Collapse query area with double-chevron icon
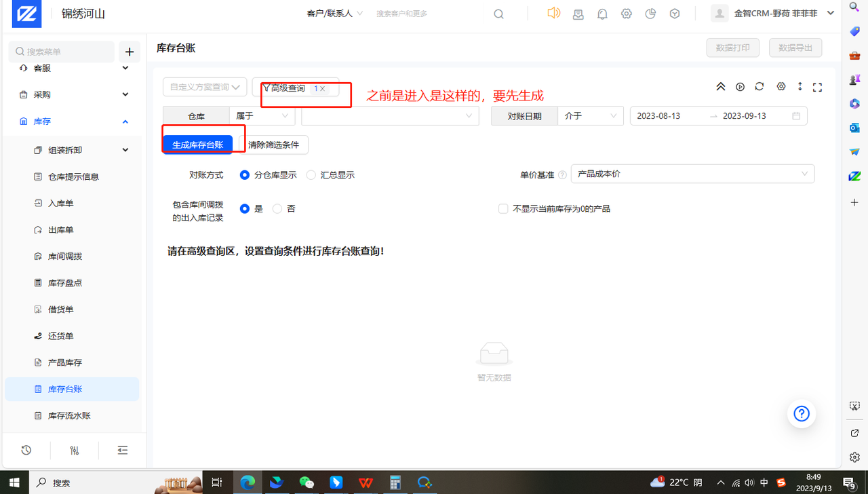Image resolution: width=868 pixels, height=494 pixels. point(720,87)
